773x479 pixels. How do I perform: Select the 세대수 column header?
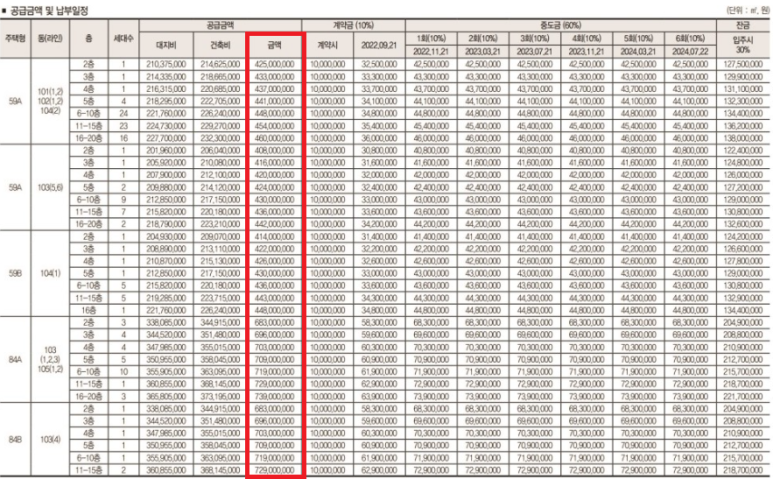pyautogui.click(x=123, y=38)
